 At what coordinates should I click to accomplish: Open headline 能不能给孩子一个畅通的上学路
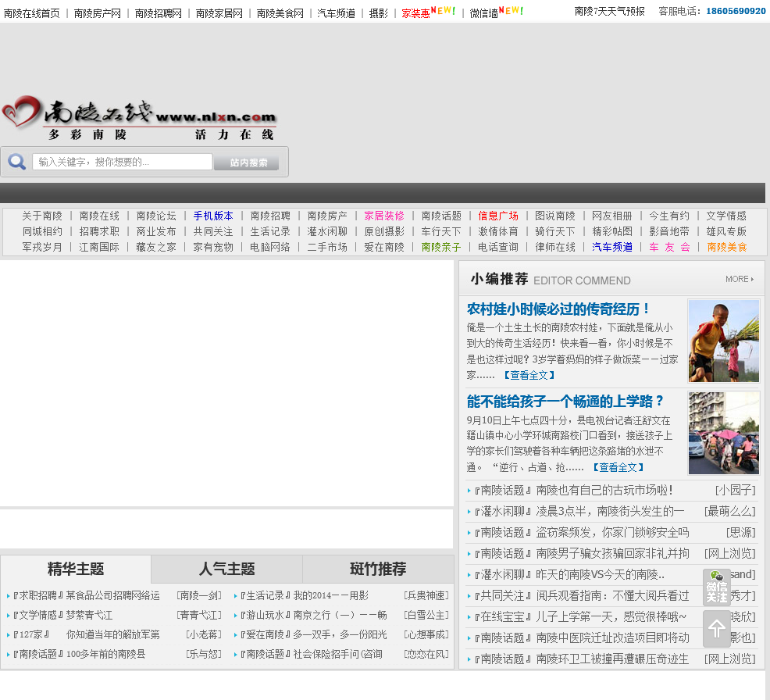tap(565, 401)
